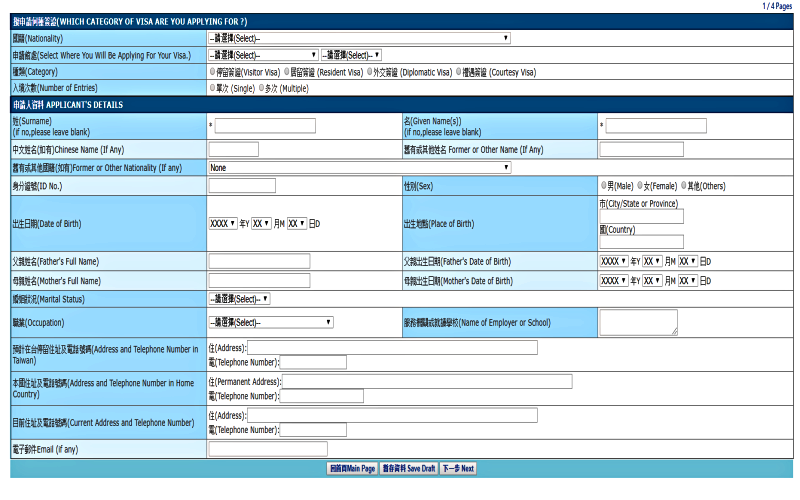Click Name of Employer or School textarea
The height and width of the screenshot is (500, 800).
pos(637,322)
